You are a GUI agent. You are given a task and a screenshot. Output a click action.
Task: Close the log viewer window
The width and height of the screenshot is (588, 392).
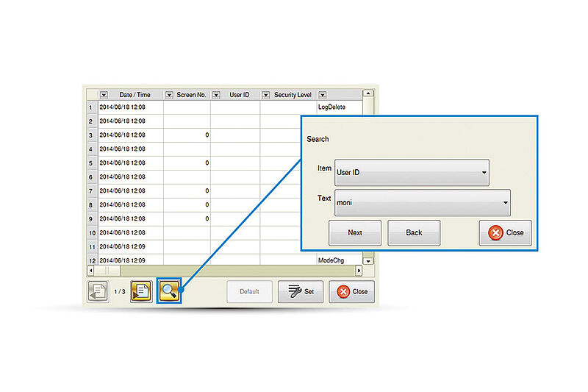351,291
